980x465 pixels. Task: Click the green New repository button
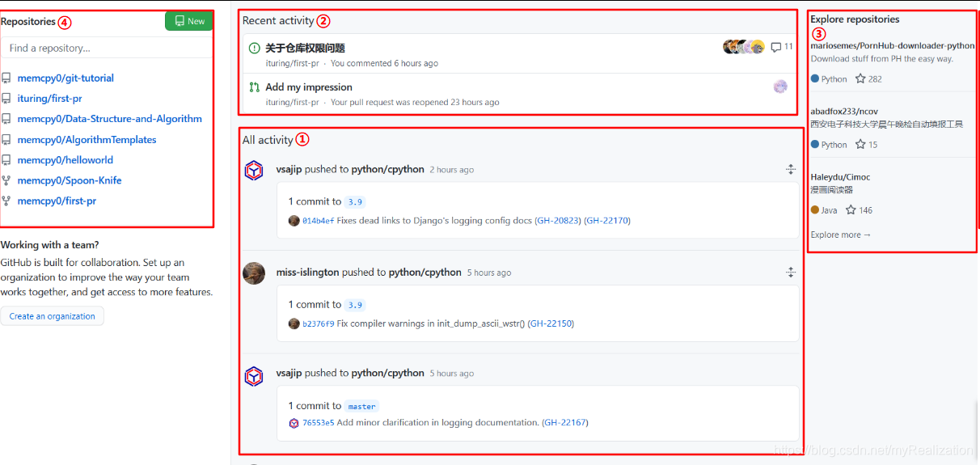[x=188, y=21]
